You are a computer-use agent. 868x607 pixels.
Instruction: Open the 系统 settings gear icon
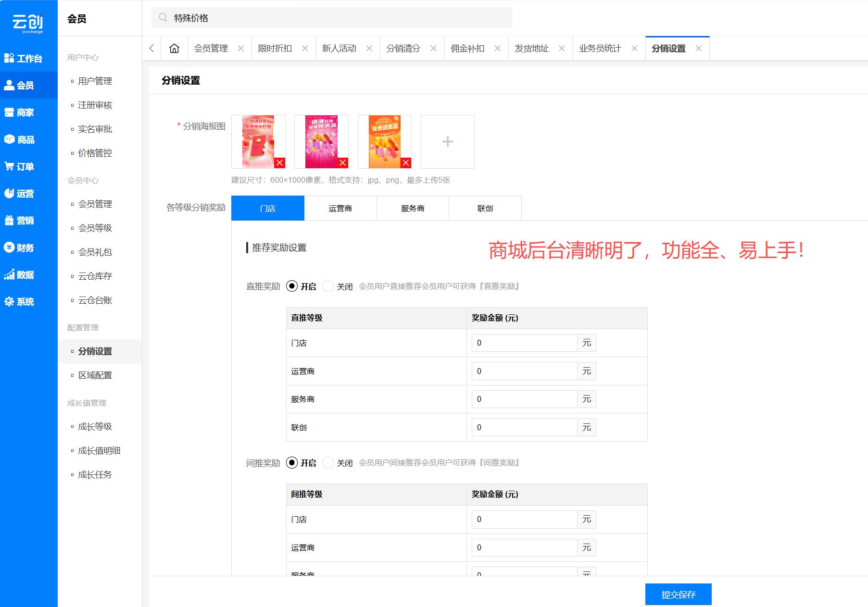point(9,301)
